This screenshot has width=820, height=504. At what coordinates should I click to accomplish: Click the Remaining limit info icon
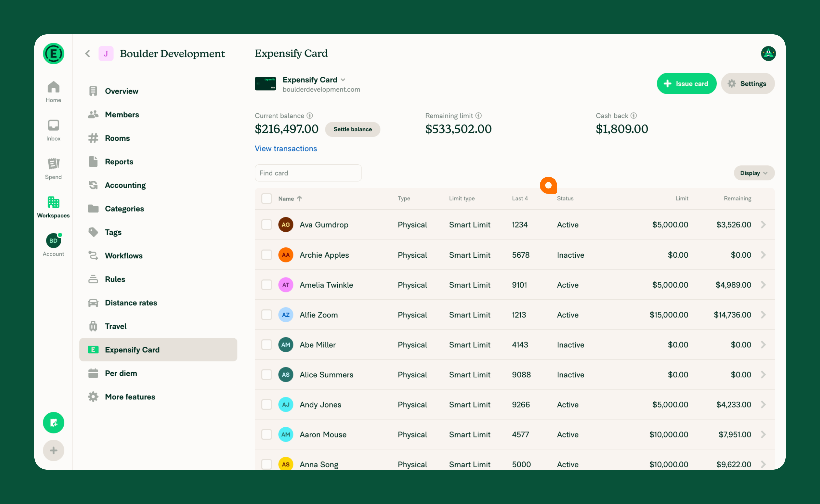click(478, 116)
